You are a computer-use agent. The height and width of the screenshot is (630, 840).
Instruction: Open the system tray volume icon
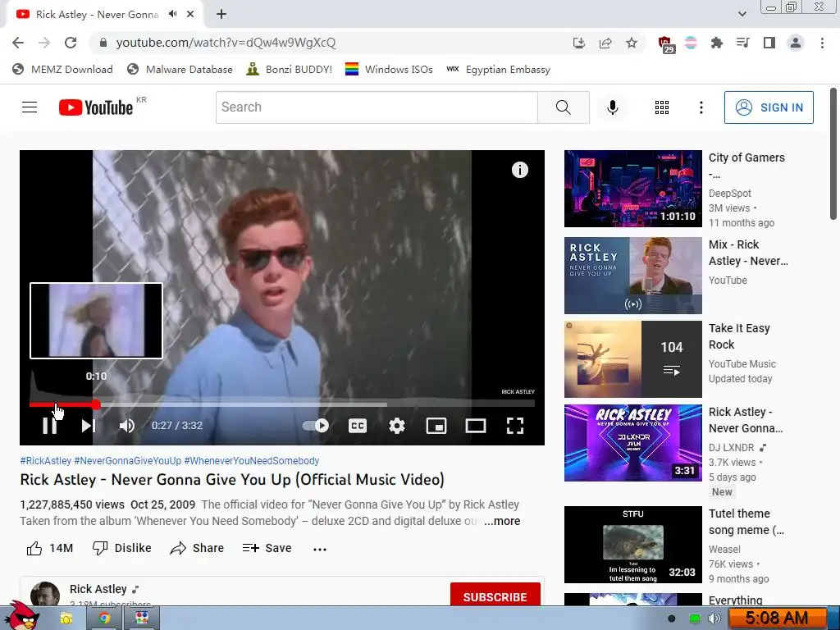click(714, 619)
